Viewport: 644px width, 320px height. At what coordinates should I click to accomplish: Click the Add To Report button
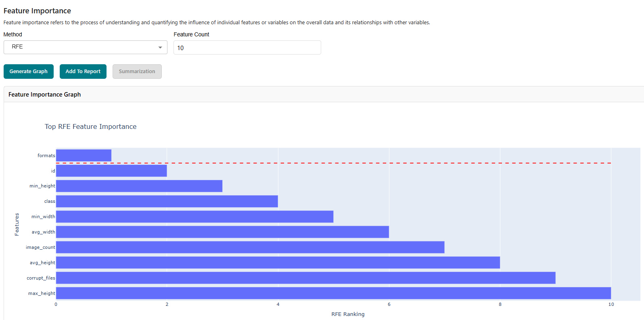click(83, 71)
